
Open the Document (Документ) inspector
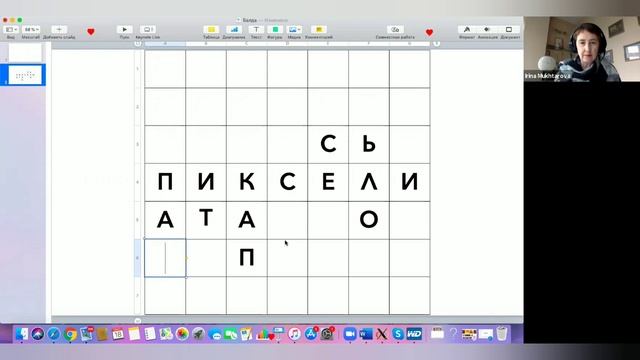coord(509,29)
